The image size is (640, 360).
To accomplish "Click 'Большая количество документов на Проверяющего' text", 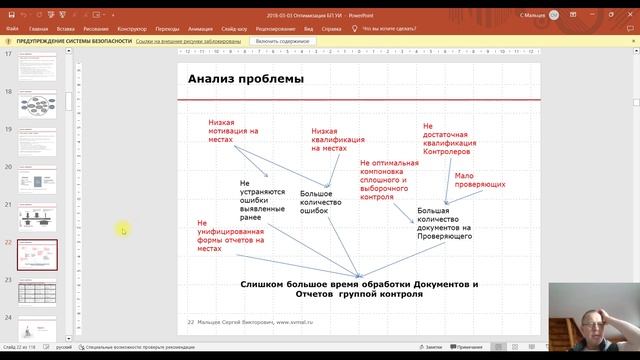I will 444,223.
